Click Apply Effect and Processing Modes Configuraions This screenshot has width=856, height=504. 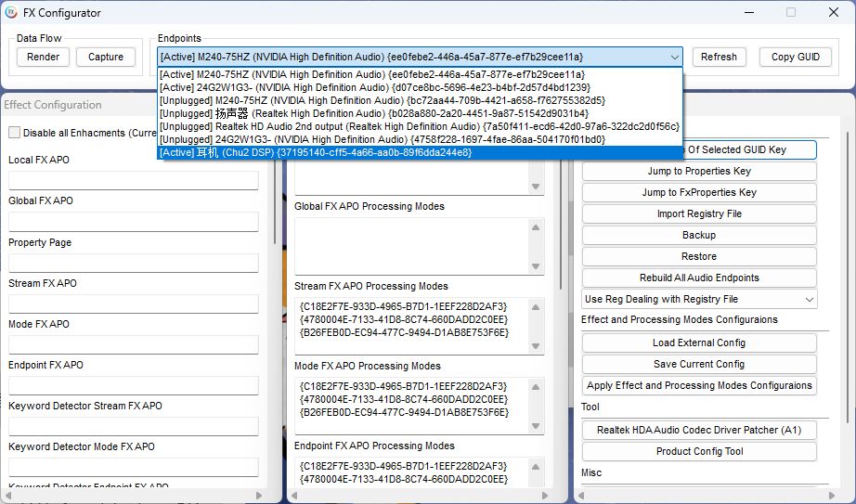(x=699, y=385)
